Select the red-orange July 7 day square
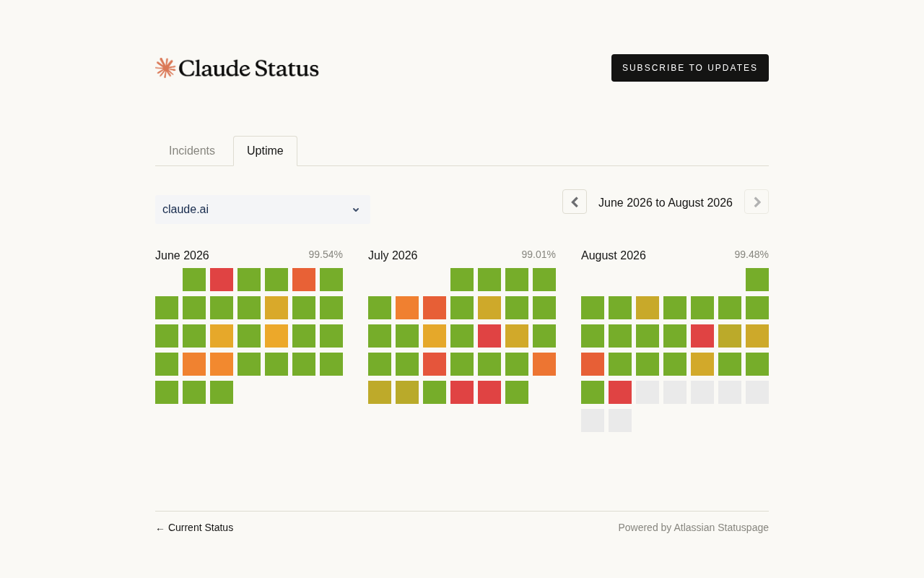The height and width of the screenshot is (578, 924). pos(435,308)
